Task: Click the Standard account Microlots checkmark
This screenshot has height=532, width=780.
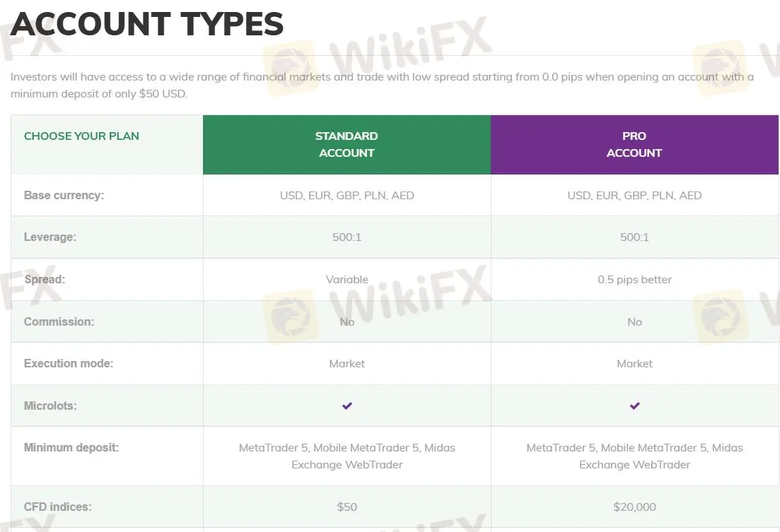Action: coord(347,406)
